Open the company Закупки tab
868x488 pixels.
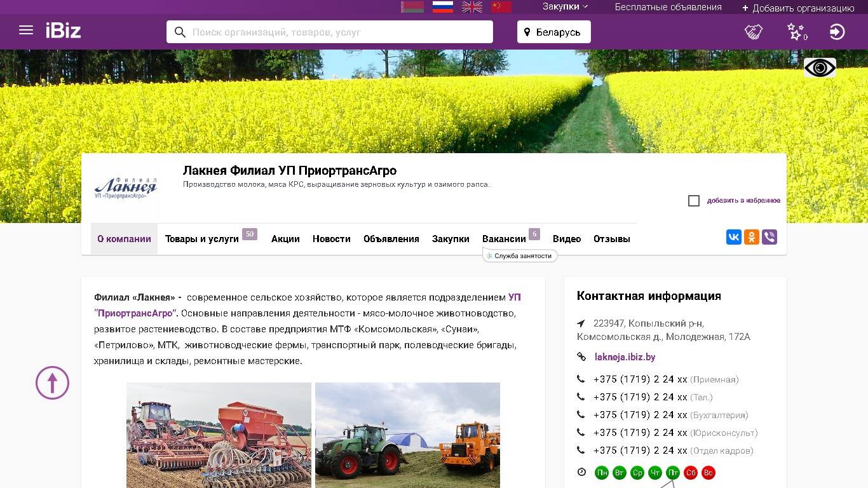pyautogui.click(x=451, y=239)
